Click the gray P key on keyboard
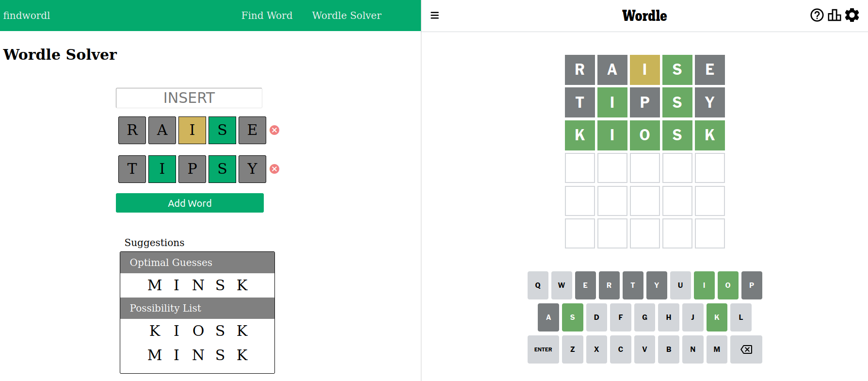The height and width of the screenshot is (381, 868). (x=752, y=285)
